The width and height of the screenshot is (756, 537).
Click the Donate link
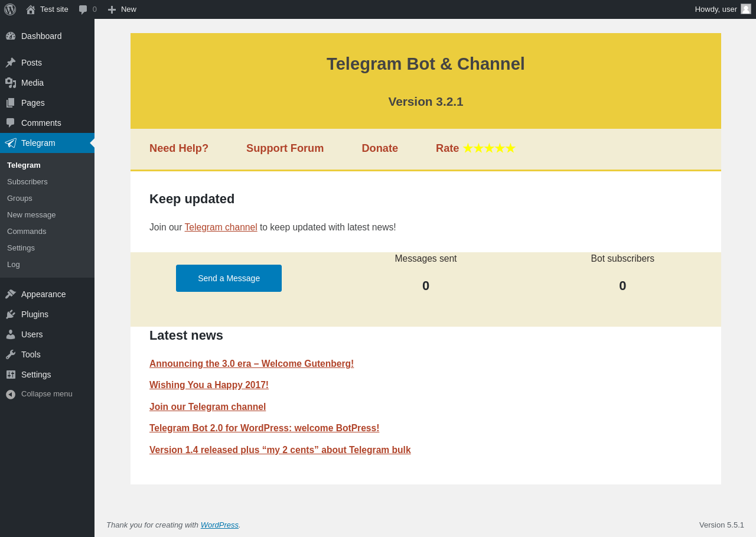click(380, 148)
